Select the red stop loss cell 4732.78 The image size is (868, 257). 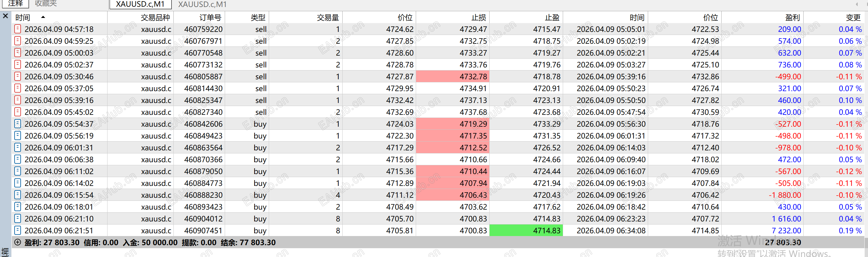pyautogui.click(x=453, y=77)
